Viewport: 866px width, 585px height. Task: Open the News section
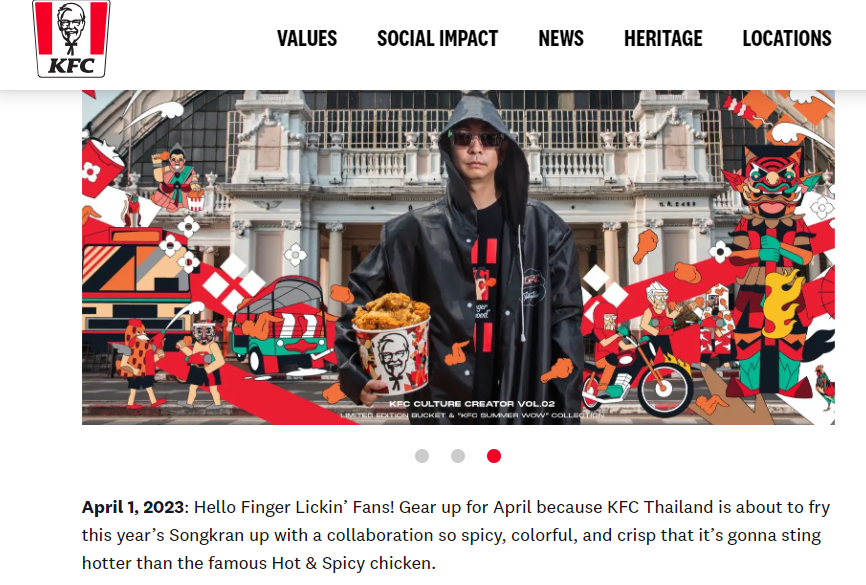click(x=561, y=39)
